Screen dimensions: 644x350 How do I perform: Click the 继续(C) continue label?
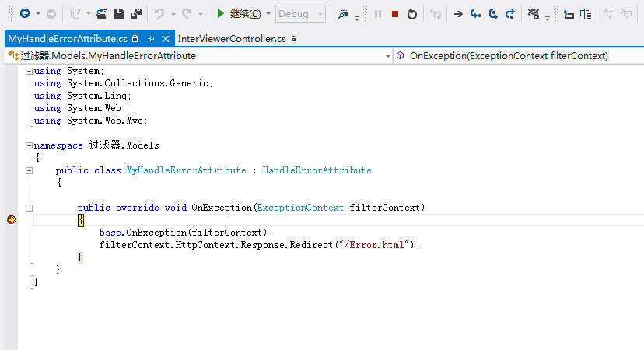coord(245,14)
